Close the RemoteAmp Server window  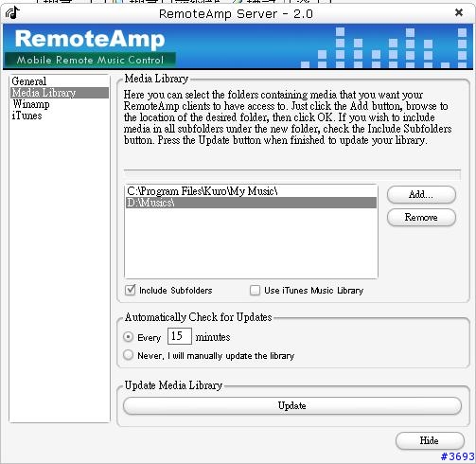click(459, 12)
